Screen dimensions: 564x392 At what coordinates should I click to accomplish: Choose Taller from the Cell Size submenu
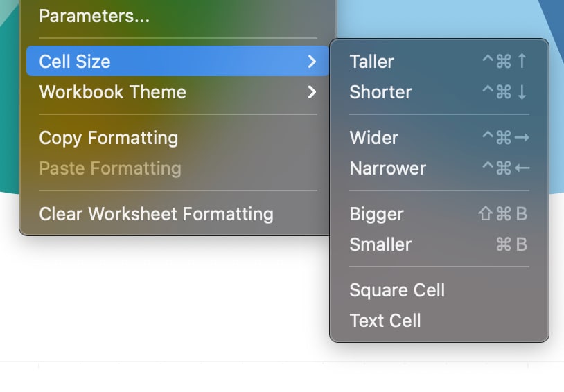point(439,62)
